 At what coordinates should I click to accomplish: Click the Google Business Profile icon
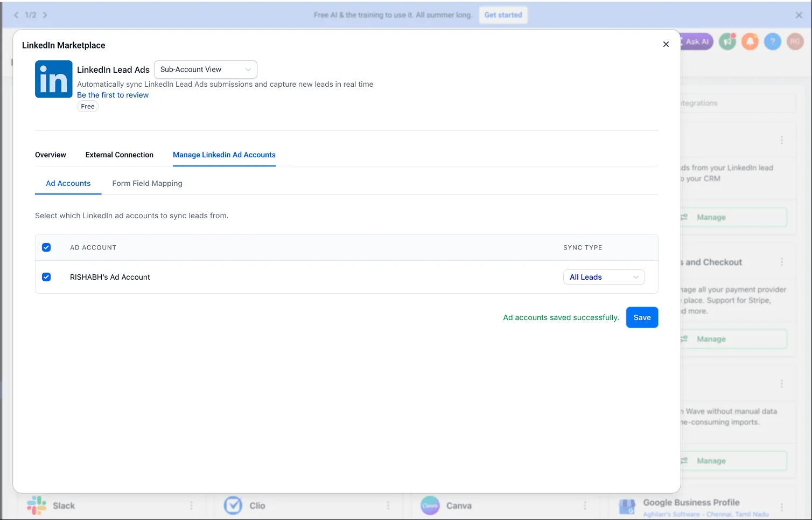pyautogui.click(x=627, y=507)
